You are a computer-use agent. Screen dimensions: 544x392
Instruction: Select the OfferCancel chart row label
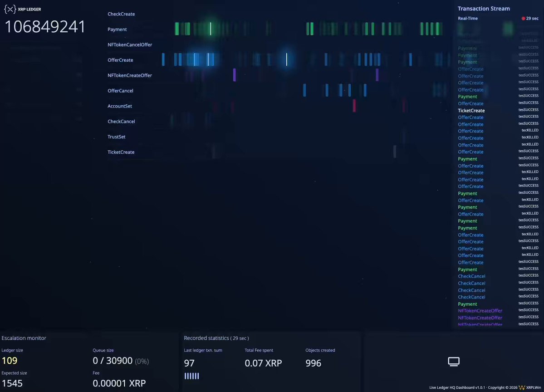120,91
